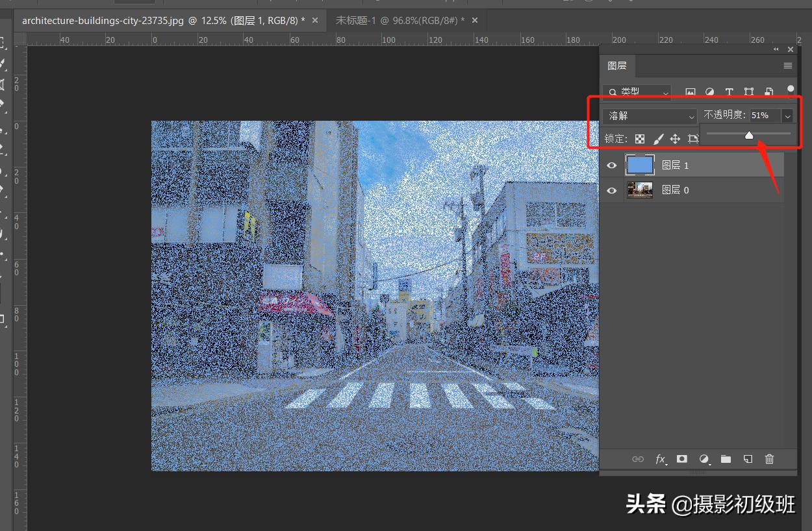Open the 溶解 blend mode dropdown

tap(650, 116)
